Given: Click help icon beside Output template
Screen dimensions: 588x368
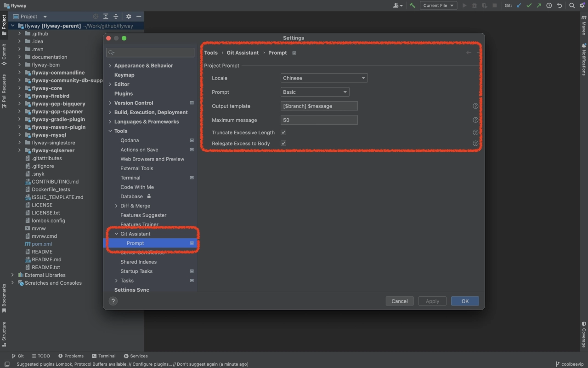Looking at the screenshot, I should 475,106.
